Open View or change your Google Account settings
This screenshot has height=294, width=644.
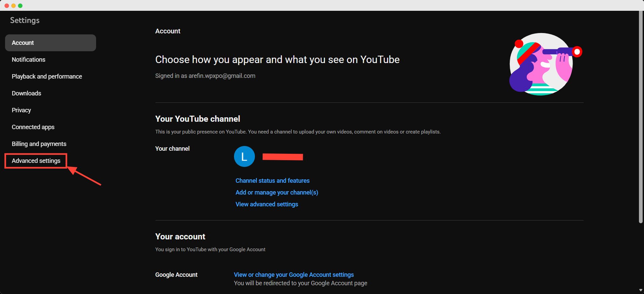click(x=294, y=275)
